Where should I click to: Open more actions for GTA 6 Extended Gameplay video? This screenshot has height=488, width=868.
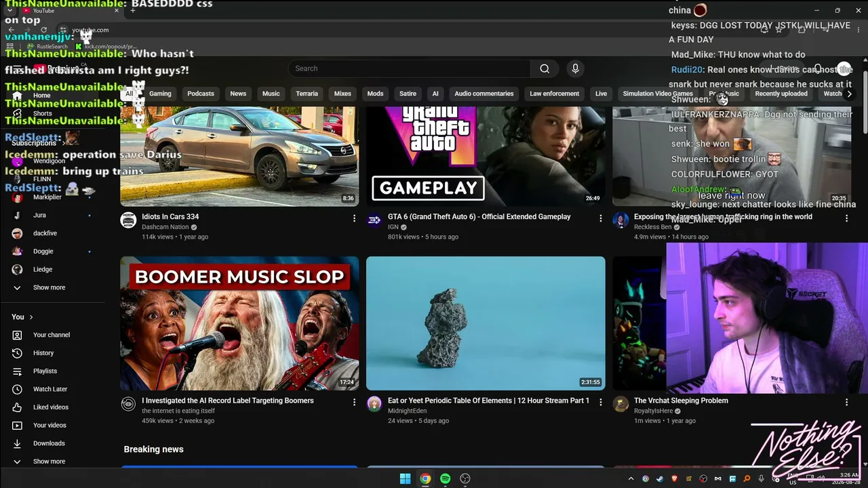pyautogui.click(x=600, y=218)
